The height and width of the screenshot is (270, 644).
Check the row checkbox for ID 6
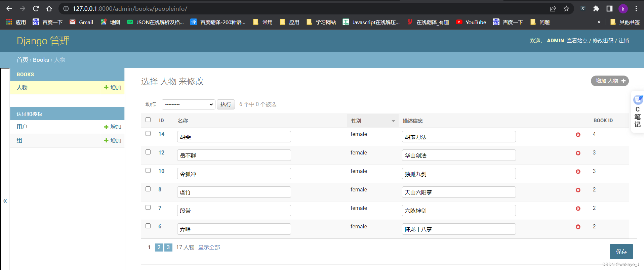click(148, 226)
